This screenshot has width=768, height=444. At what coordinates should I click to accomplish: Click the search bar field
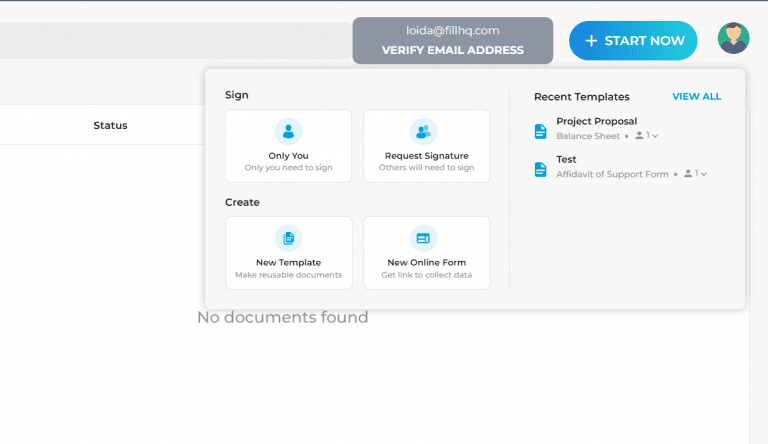pyautogui.click(x=175, y=41)
